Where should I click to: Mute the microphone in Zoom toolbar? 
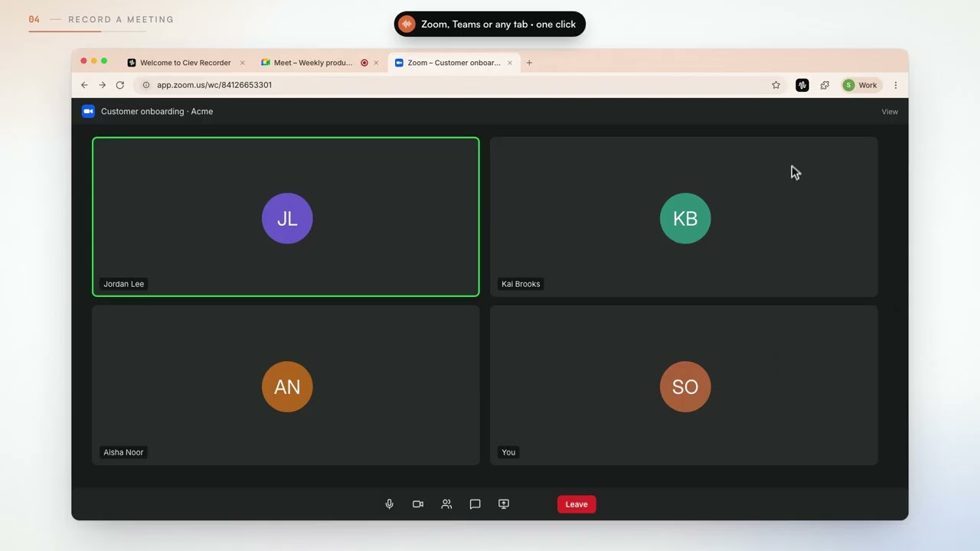pyautogui.click(x=389, y=504)
